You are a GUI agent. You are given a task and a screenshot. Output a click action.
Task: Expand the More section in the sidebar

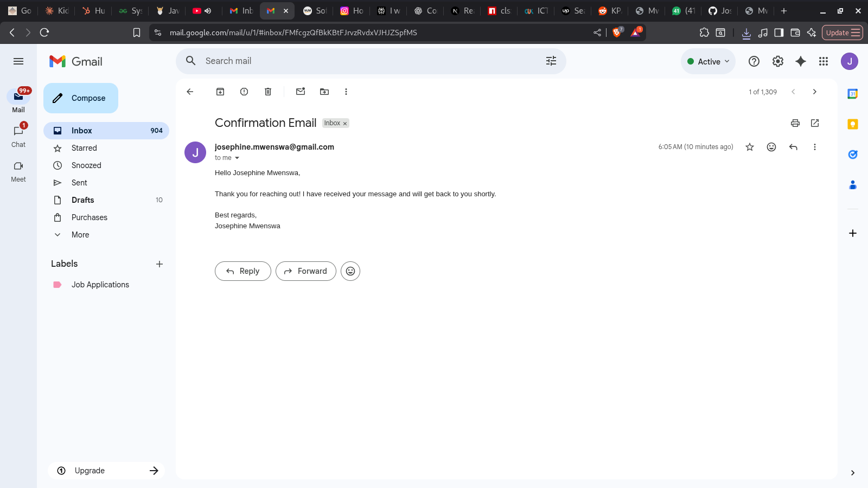pyautogui.click(x=80, y=234)
